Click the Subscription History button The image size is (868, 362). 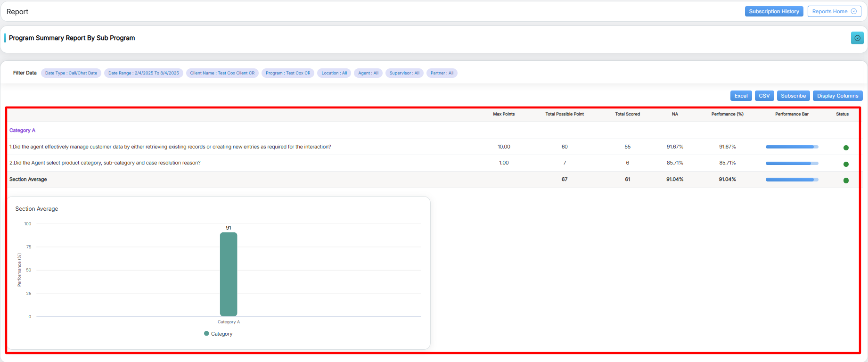[x=774, y=11]
